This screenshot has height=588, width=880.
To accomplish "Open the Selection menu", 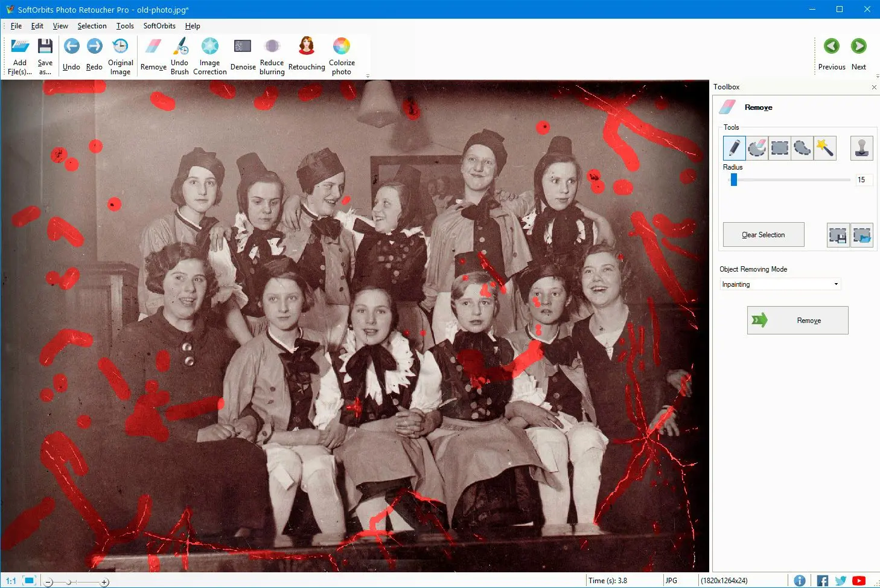I will pyautogui.click(x=92, y=26).
